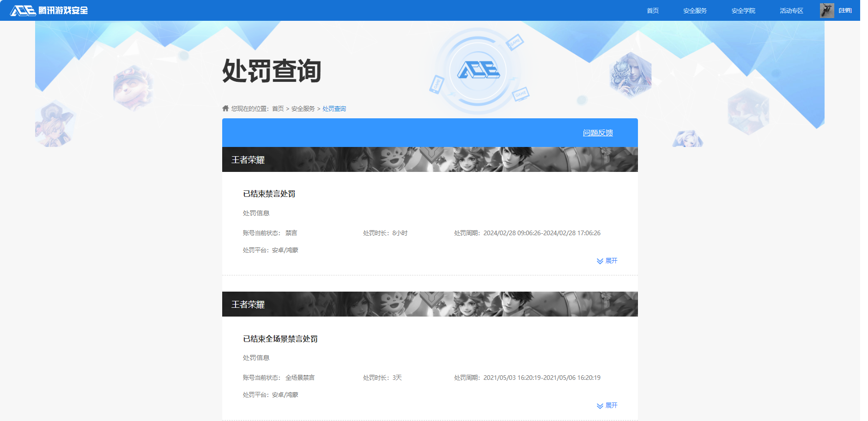
Task: Expand the 已结束禁言处罚 record details
Action: coord(607,261)
